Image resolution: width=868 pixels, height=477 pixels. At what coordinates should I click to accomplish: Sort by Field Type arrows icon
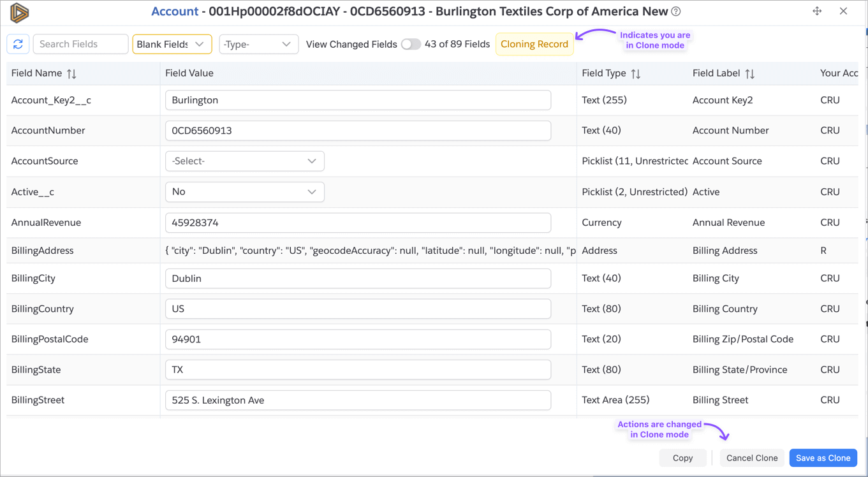[636, 74]
